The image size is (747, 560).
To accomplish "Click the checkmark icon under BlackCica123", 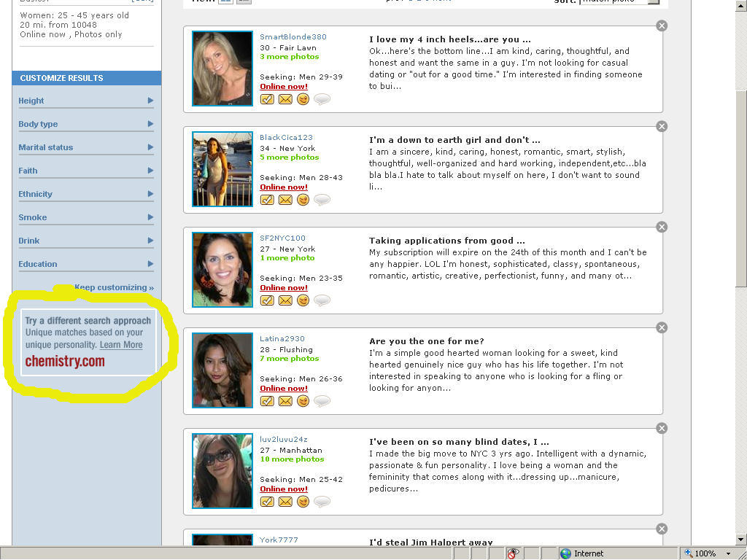I will [x=267, y=200].
